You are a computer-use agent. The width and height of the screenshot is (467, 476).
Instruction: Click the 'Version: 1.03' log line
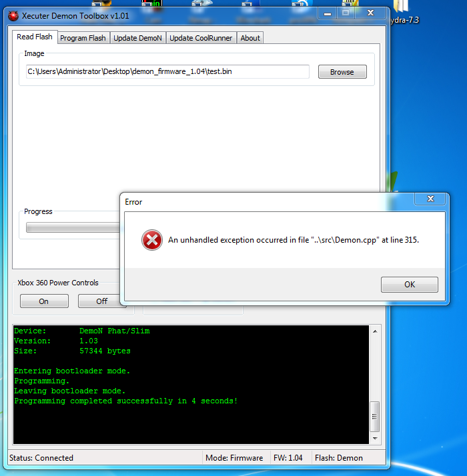(x=56, y=341)
